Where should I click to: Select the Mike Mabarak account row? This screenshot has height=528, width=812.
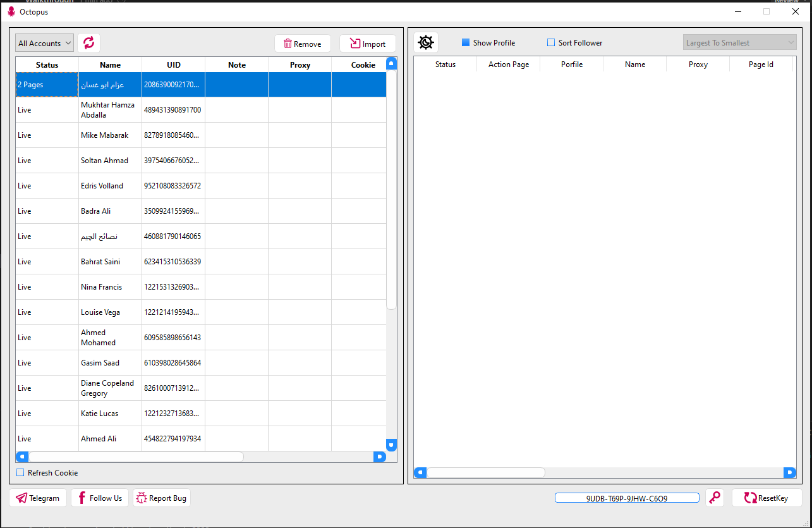[x=105, y=135]
